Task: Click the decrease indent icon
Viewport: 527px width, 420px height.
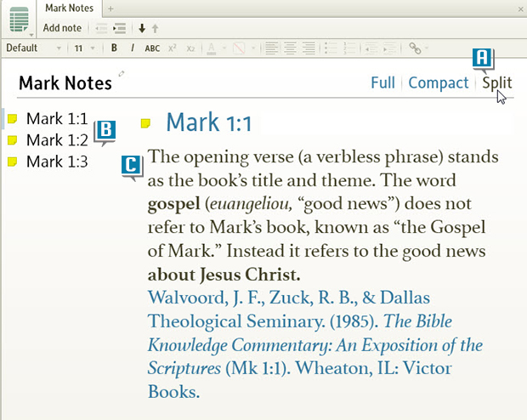Action: tap(101, 28)
